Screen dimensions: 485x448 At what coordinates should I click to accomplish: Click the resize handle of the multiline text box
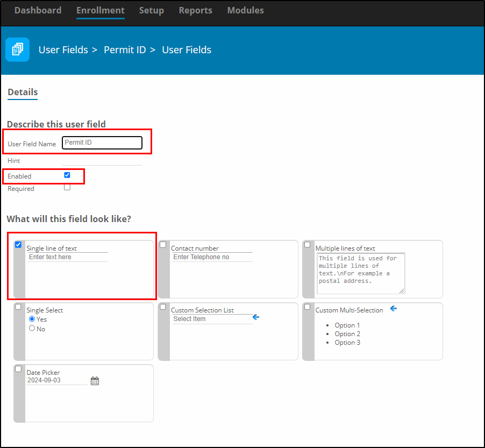point(402,290)
